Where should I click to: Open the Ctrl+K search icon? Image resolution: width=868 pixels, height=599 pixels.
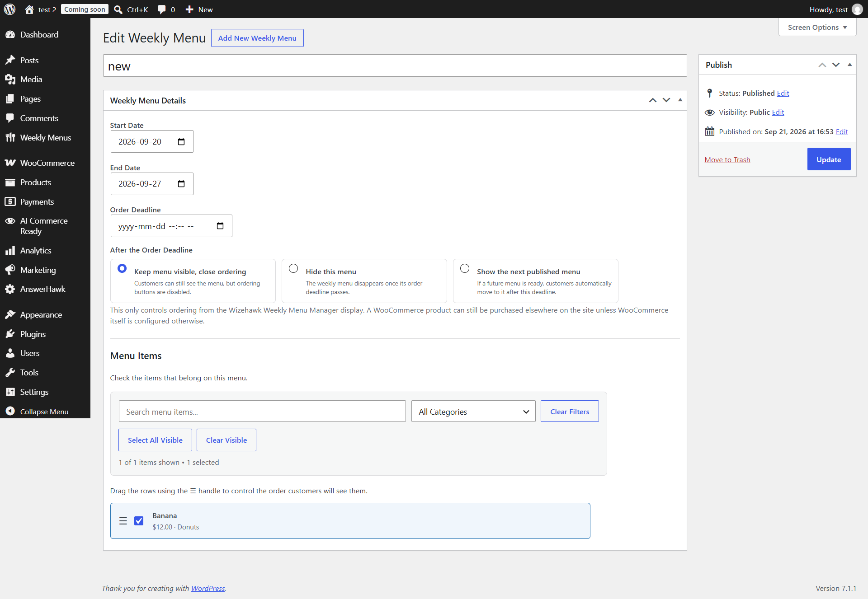coord(118,9)
